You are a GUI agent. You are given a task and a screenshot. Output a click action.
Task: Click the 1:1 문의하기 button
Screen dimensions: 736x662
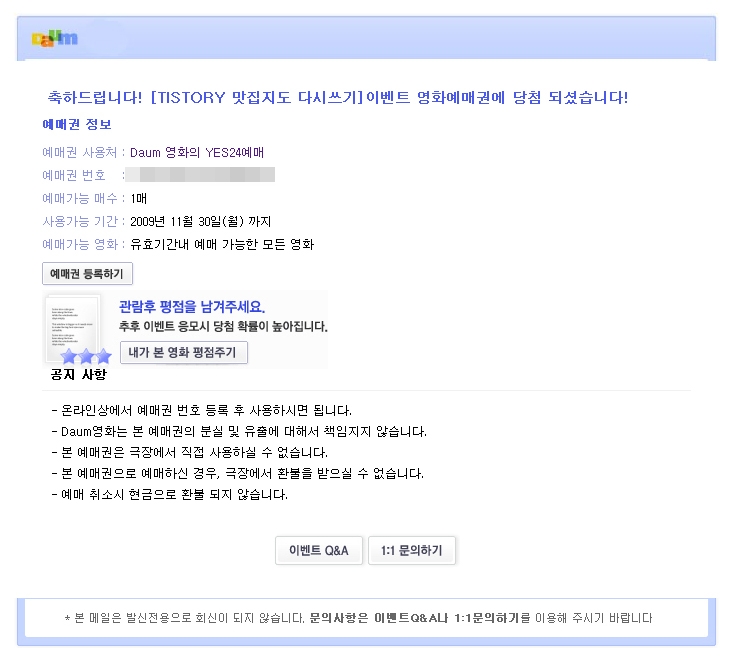tap(412, 550)
